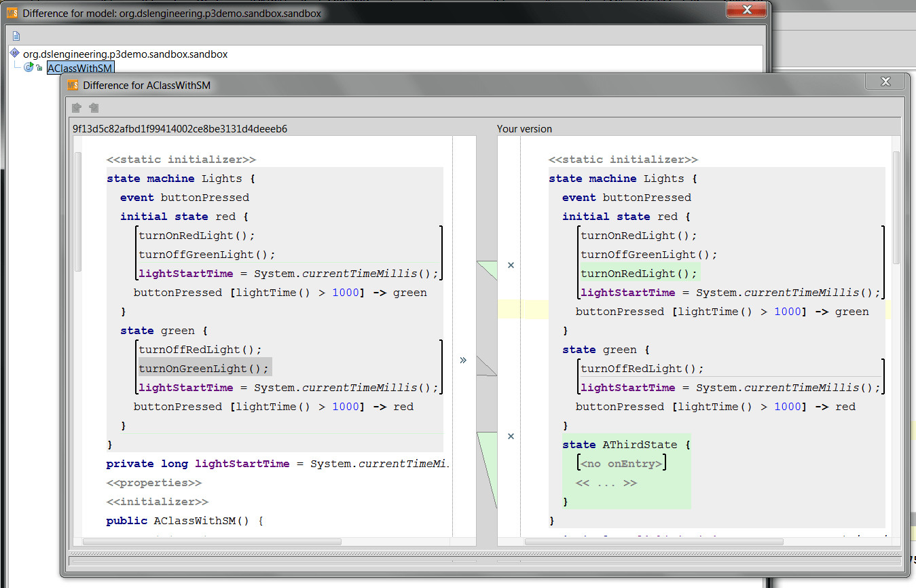This screenshot has height=588, width=916.
Task: Click the public AClassWithSM() constructor line
Action: [184, 521]
